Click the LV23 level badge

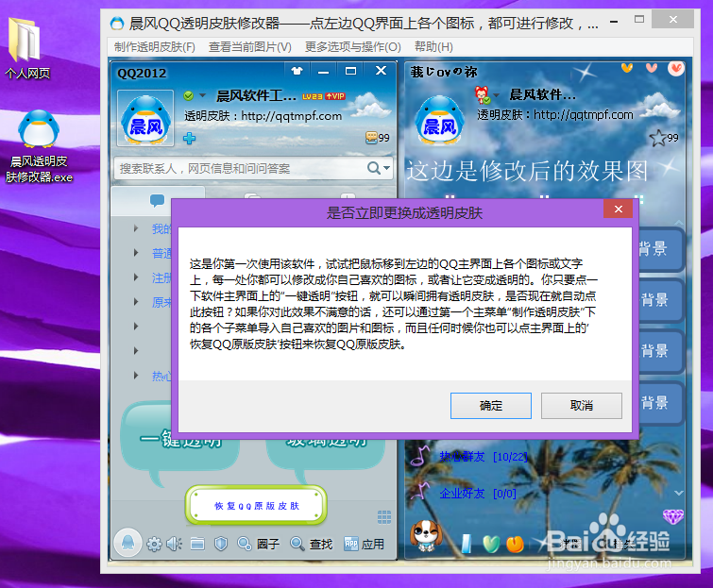(x=313, y=96)
